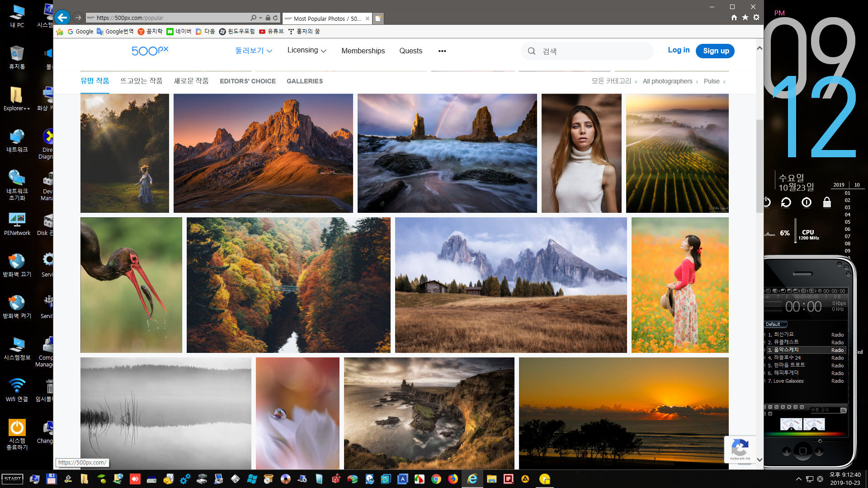This screenshot has height=488, width=868.
Task: Click the blue gears taskbar icon
Action: [185, 479]
